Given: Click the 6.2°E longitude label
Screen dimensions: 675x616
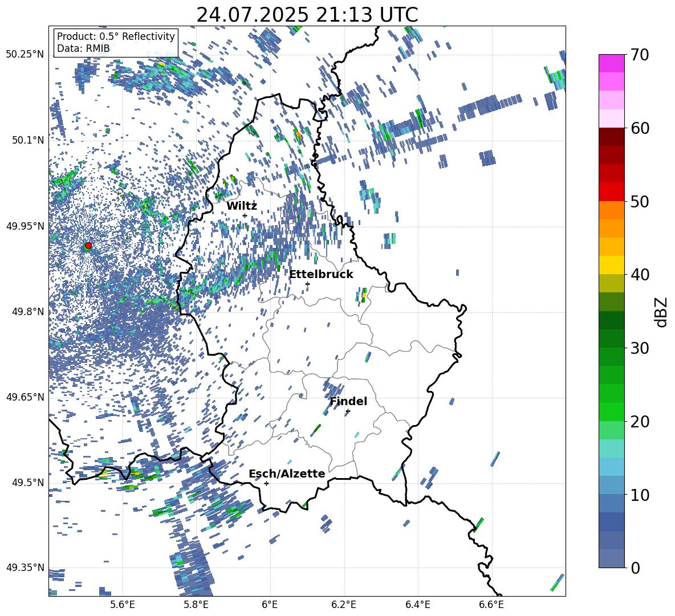Looking at the screenshot, I should pos(344,605).
